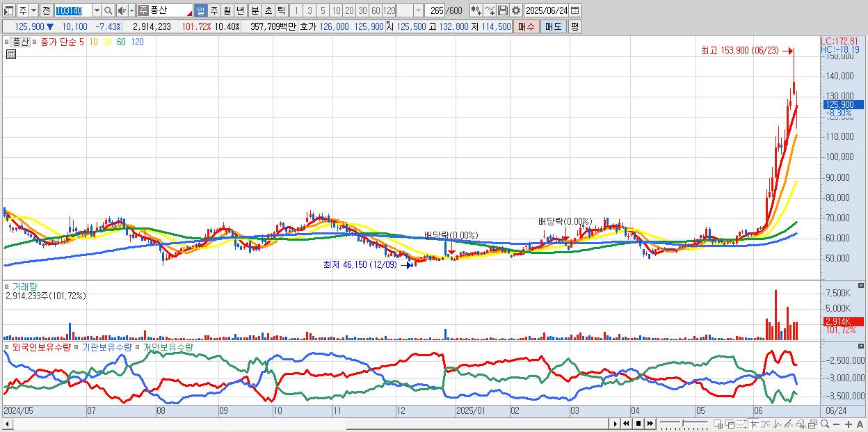
Task: Click the 265 candle count input field
Action: pyautogui.click(x=435, y=10)
